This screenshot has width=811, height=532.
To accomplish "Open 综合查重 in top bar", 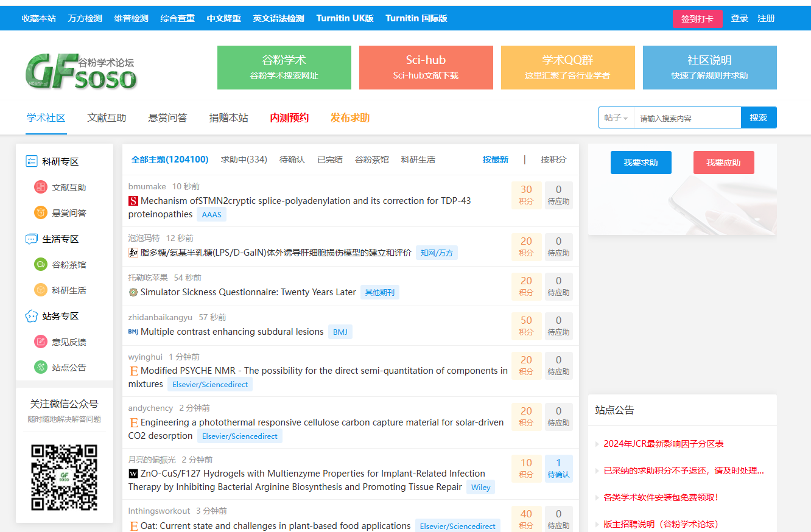I will (178, 18).
